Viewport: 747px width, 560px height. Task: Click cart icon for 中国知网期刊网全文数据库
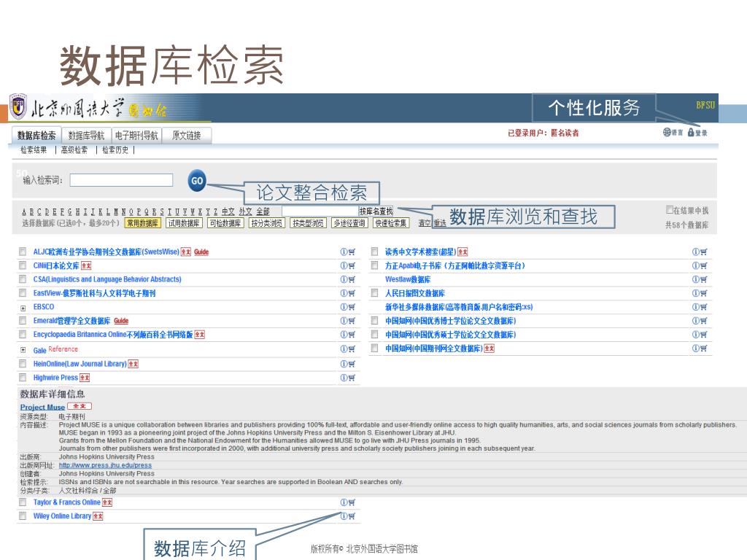704,349
